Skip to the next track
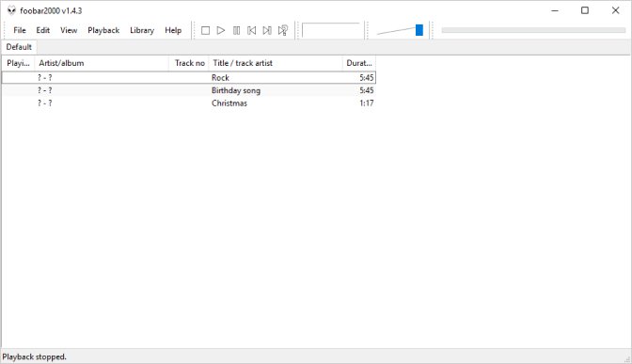This screenshot has height=364, width=632. (x=267, y=30)
